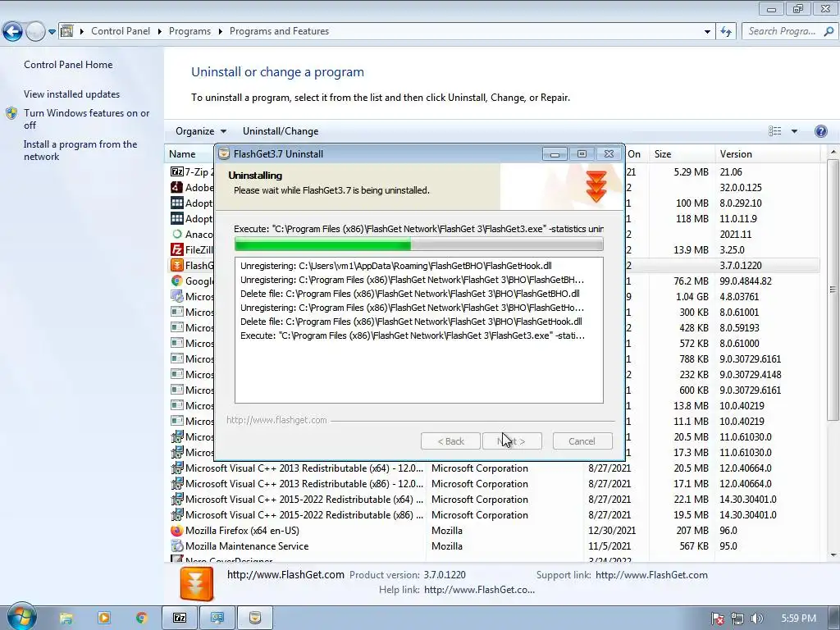Click the Mozilla Firefox program icon

tap(177, 531)
